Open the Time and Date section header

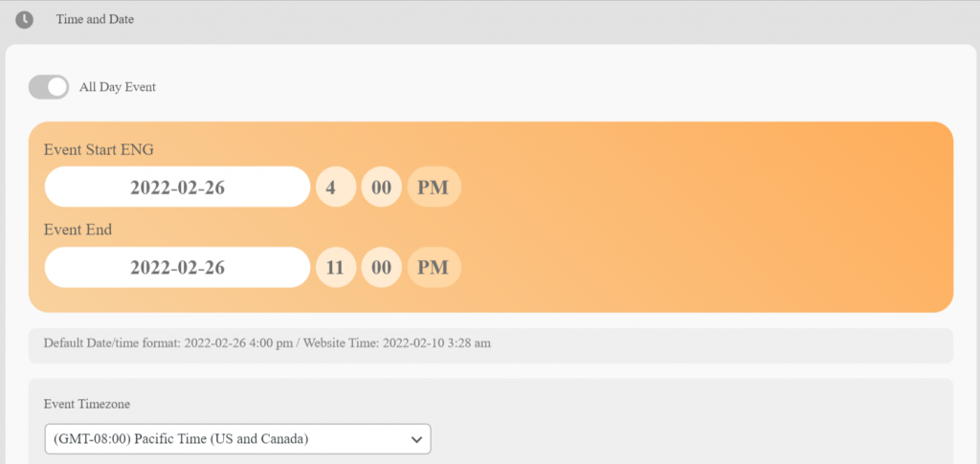pyautogui.click(x=95, y=19)
